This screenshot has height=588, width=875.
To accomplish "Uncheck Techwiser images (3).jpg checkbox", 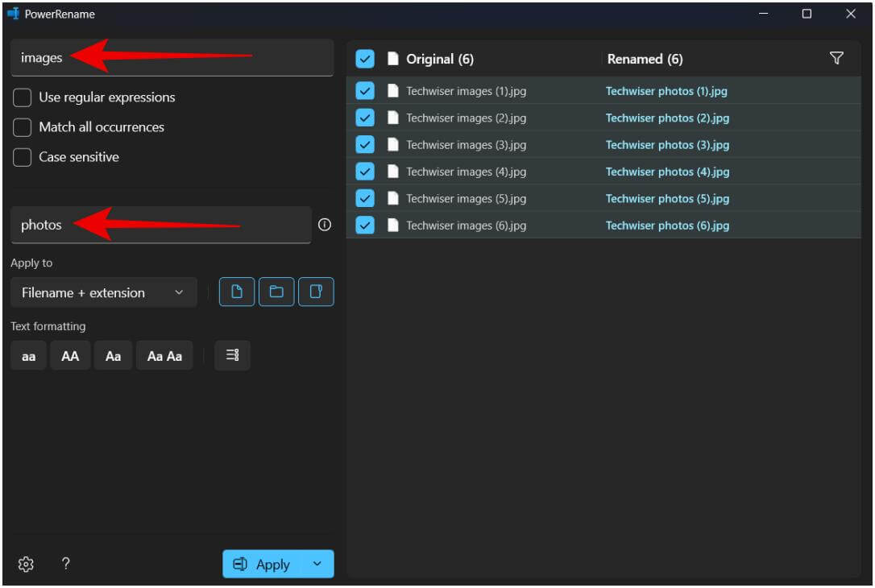I will [365, 144].
